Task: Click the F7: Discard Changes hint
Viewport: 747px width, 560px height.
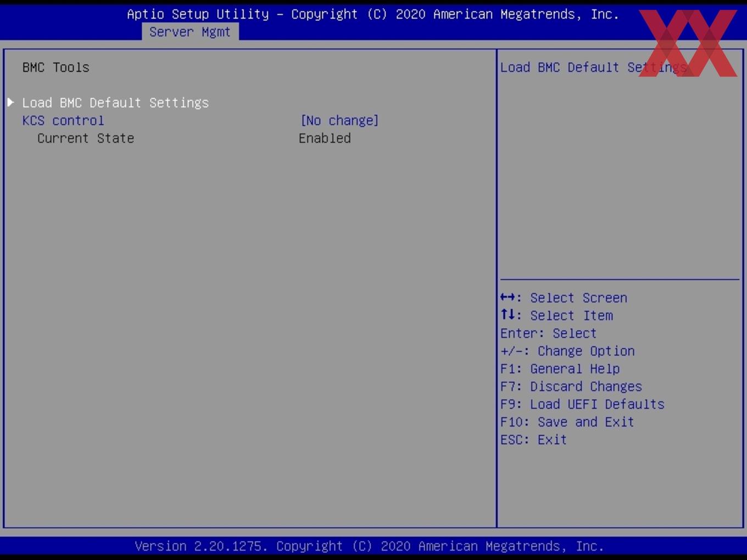Action: click(x=571, y=387)
